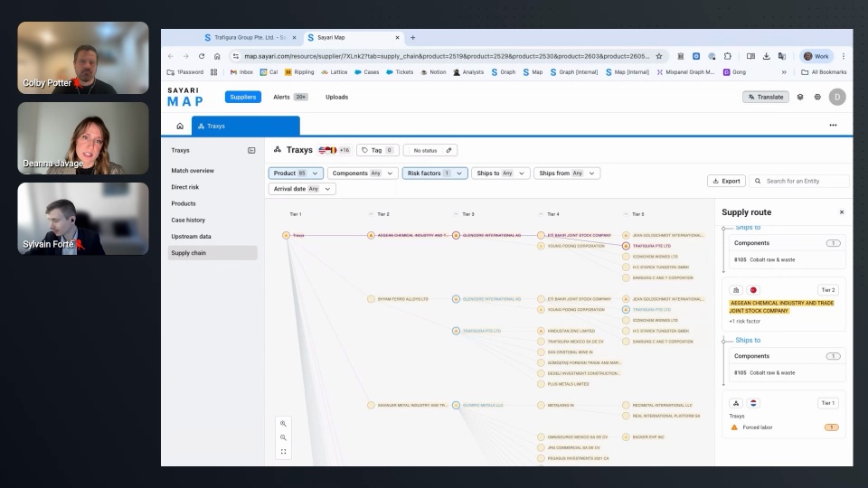Open the Components filter dropdown
Image resolution: width=868 pixels, height=488 pixels.
tap(363, 174)
